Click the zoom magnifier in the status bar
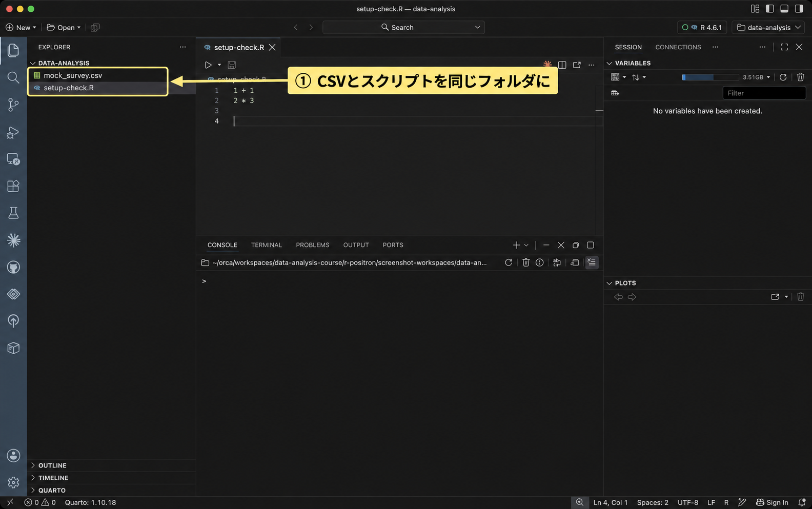The width and height of the screenshot is (812, 509). (579, 502)
